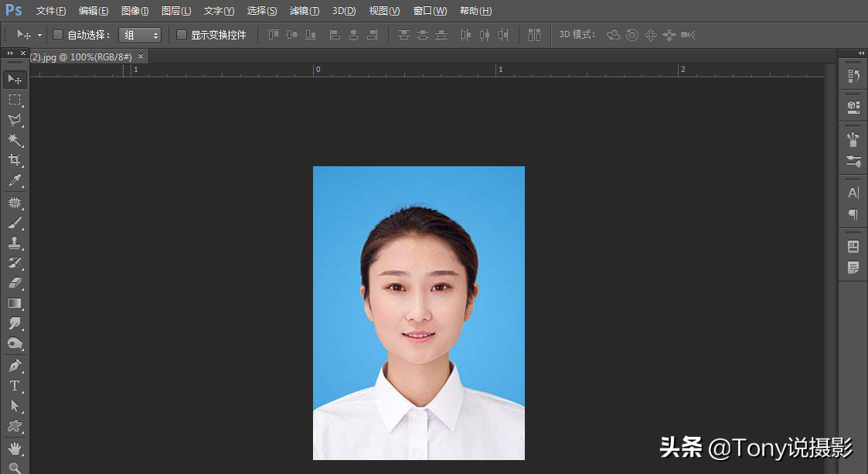Click Distribute Left Edges button
This screenshot has height=474, width=868.
(465, 35)
